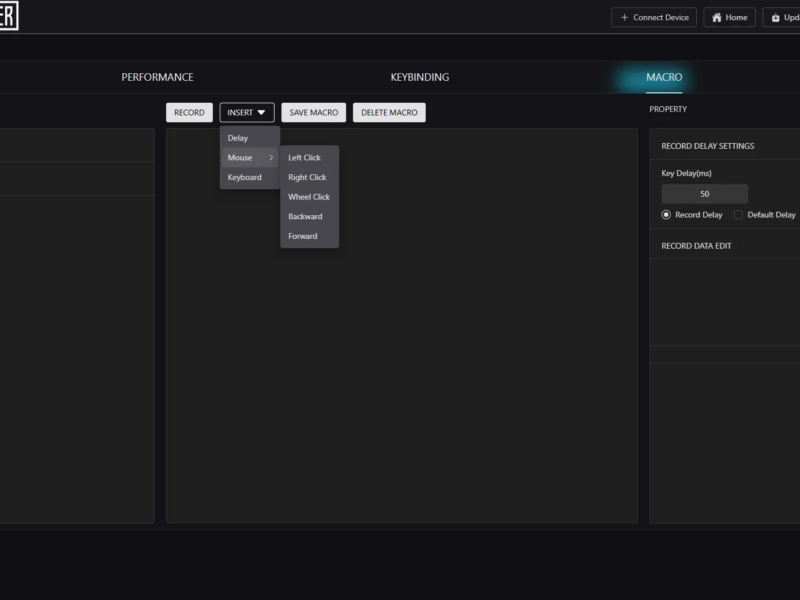Insert a Right Click action
800x600 pixels.
click(309, 177)
